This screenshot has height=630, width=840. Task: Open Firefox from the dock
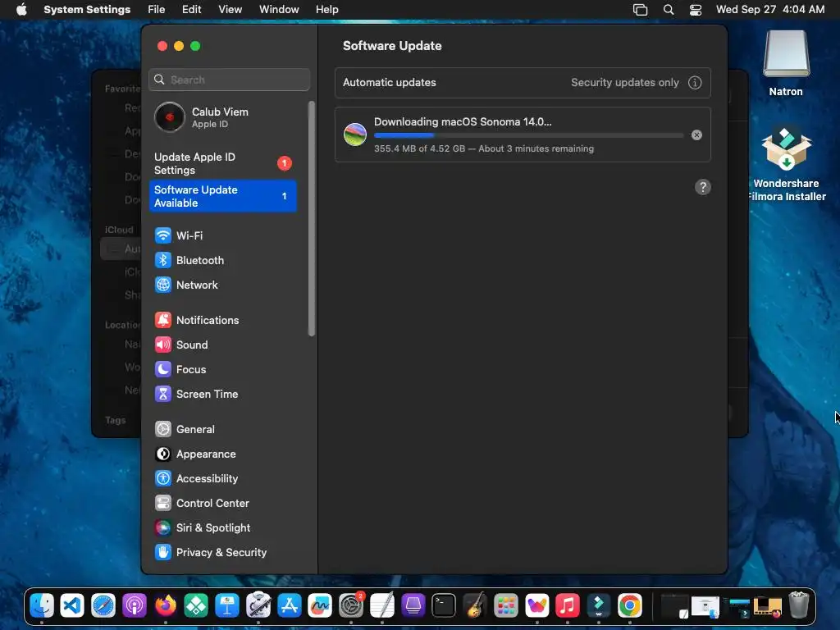165,606
